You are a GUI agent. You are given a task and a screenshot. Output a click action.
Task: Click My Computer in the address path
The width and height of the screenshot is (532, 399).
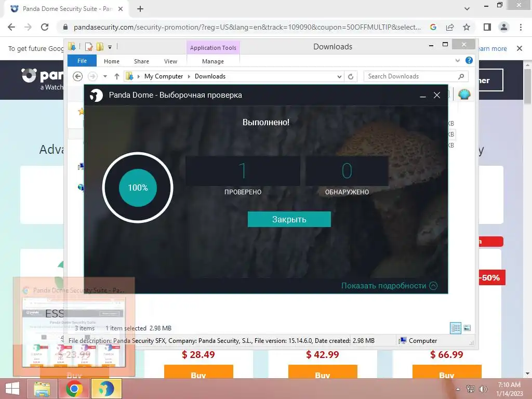[164, 76]
